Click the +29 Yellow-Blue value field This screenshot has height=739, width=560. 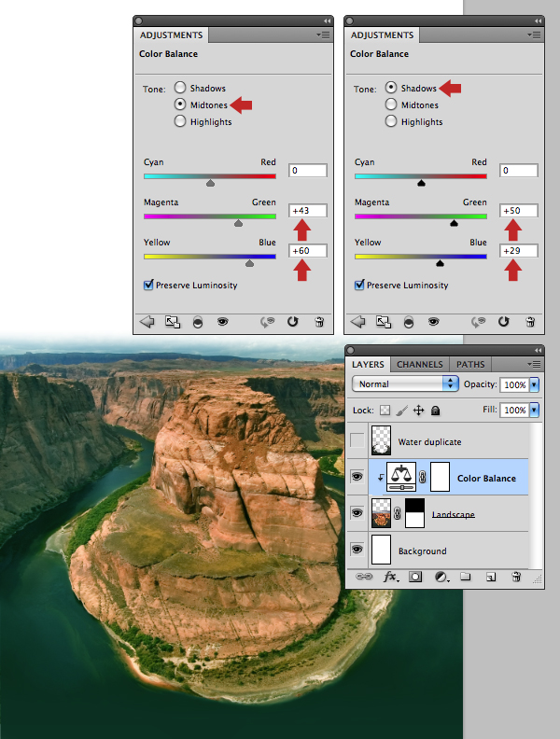pos(519,251)
